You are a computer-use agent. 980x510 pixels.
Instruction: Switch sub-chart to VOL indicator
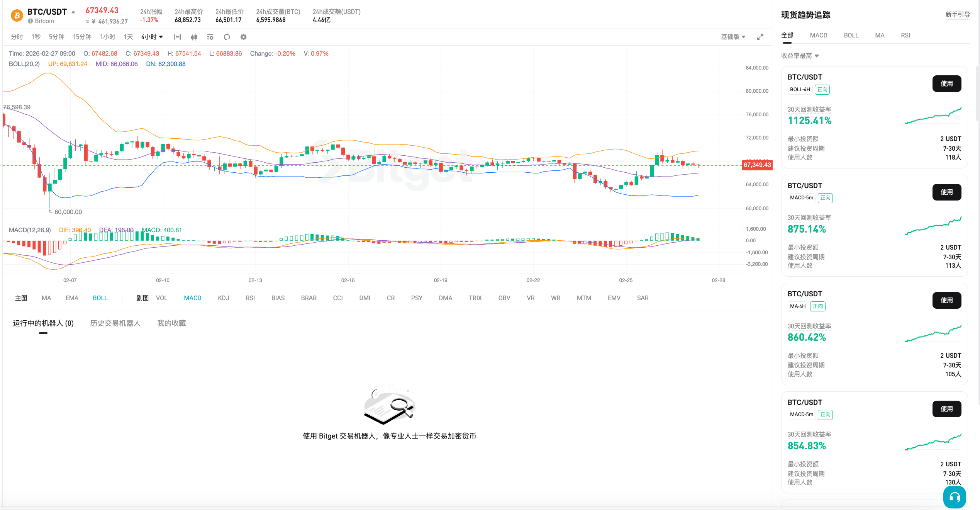(162, 298)
